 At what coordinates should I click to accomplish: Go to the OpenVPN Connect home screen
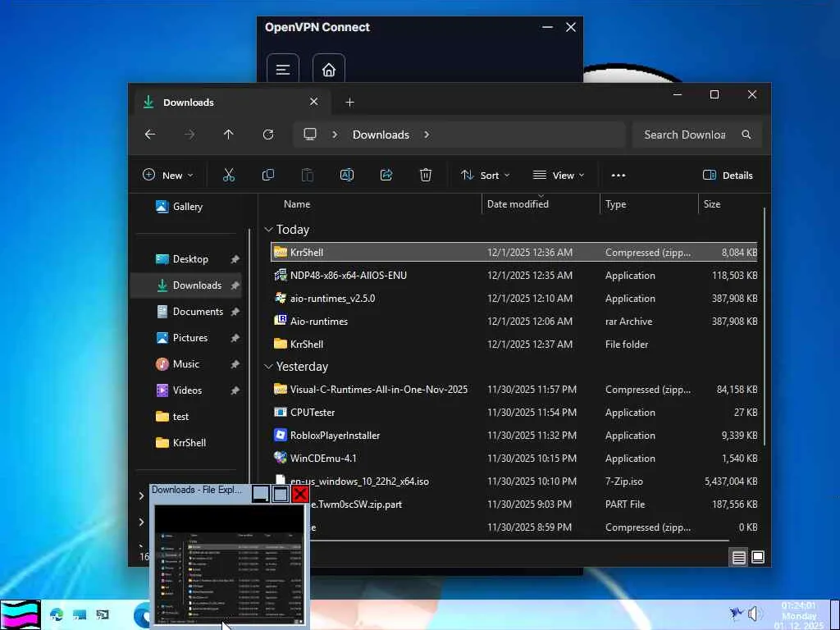click(x=328, y=70)
